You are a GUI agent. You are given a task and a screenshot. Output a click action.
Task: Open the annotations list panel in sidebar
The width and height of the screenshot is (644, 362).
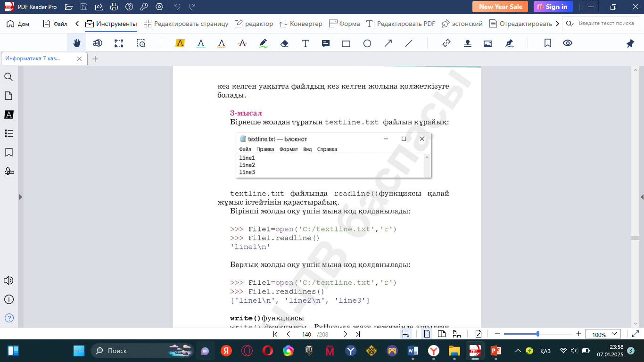[8, 115]
